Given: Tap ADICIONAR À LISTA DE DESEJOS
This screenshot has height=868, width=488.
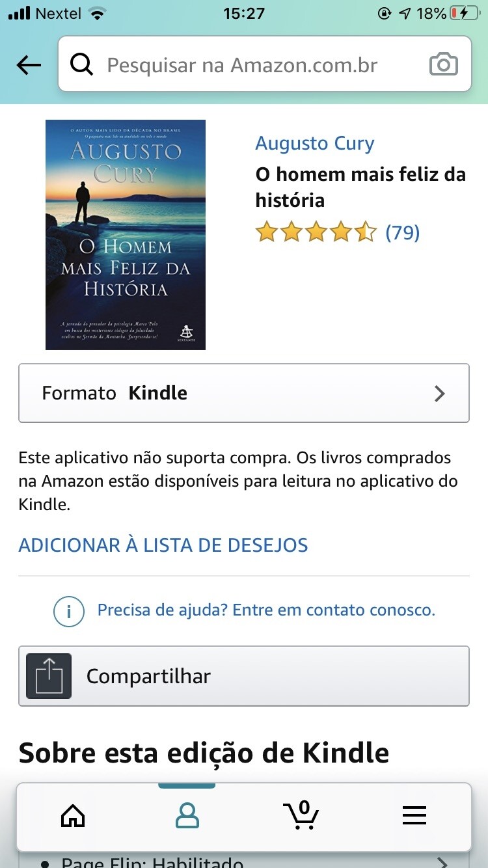Looking at the screenshot, I should tap(163, 545).
